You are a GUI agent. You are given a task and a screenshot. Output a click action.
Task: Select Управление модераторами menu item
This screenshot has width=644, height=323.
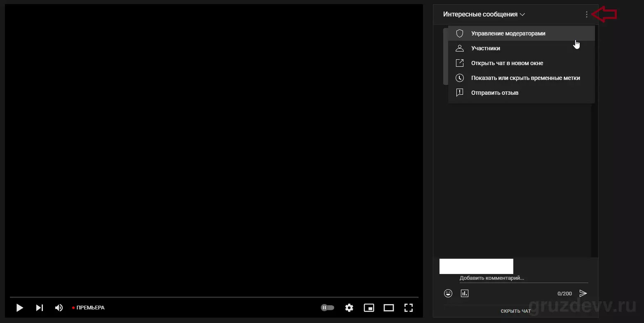(522, 33)
